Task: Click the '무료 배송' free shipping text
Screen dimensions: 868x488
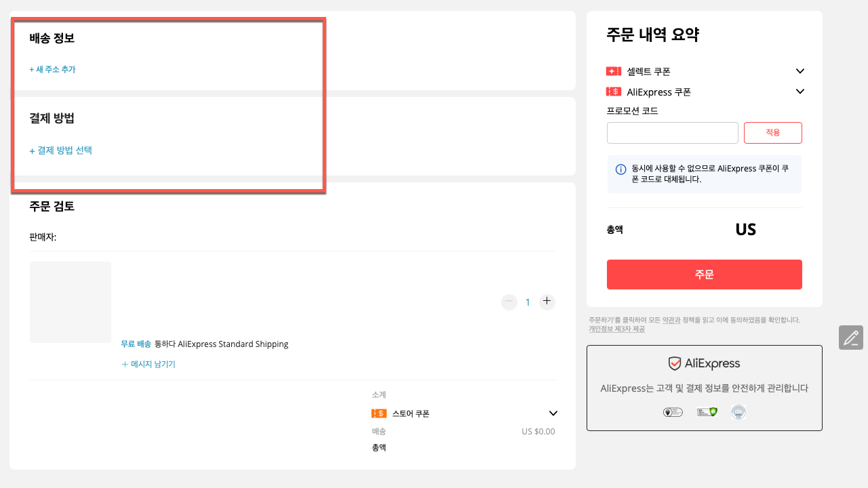Action: click(136, 344)
